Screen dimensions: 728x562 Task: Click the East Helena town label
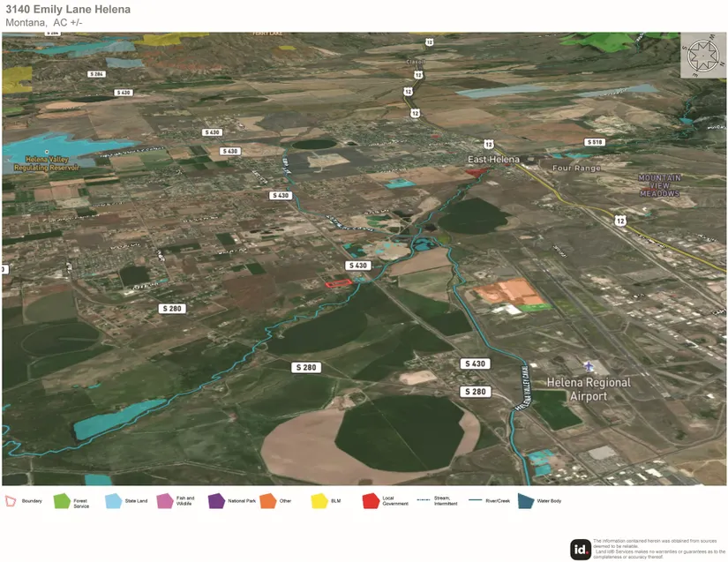point(492,159)
